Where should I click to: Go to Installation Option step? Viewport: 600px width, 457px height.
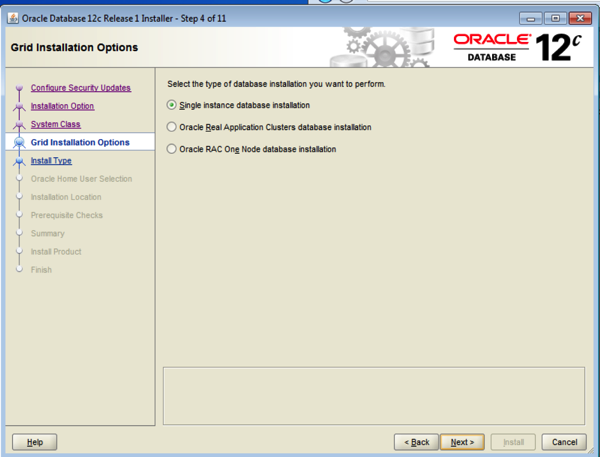tap(62, 106)
